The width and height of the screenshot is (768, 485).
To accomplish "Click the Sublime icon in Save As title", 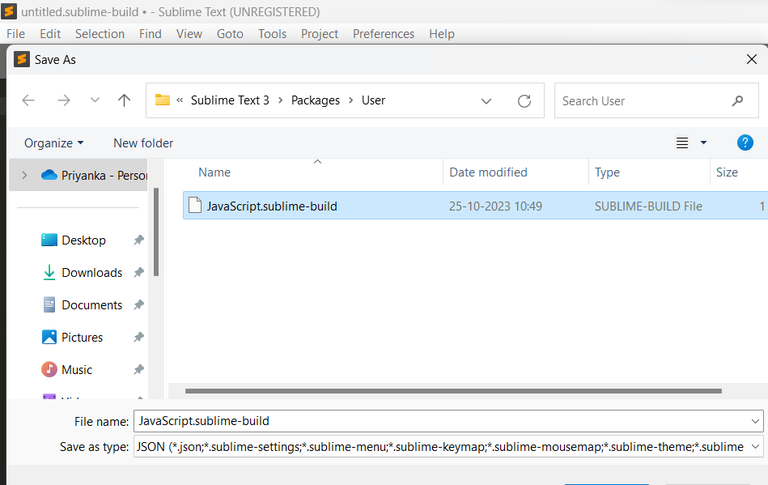I will pyautogui.click(x=22, y=59).
